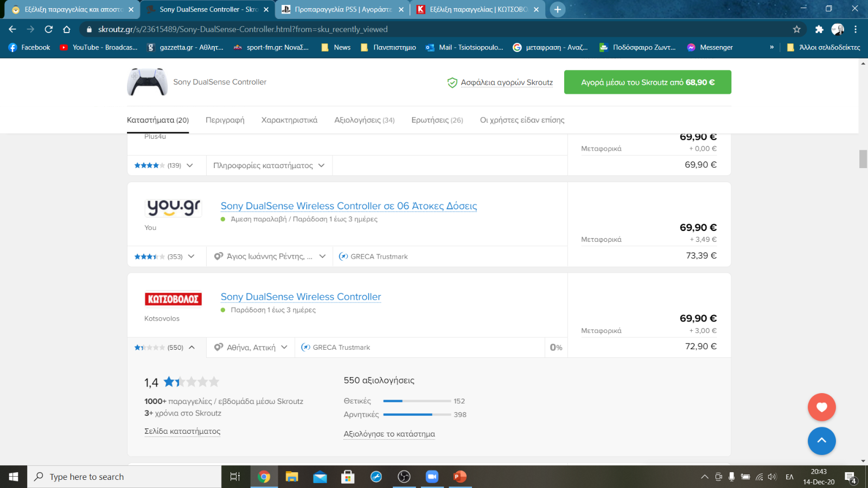Image resolution: width=868 pixels, height=488 pixels.
Task: Open the Messenger bookmark
Action: (710, 47)
